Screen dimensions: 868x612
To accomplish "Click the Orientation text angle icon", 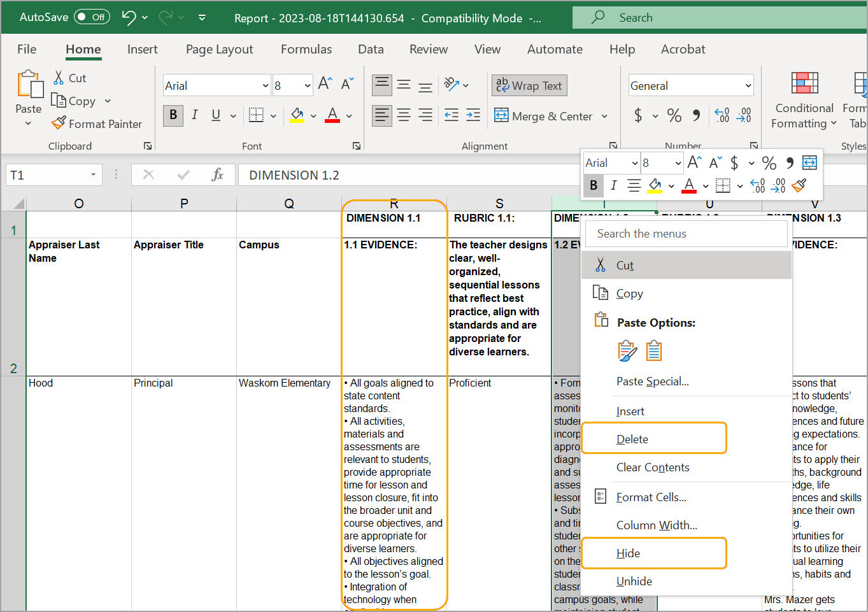I will pos(452,84).
